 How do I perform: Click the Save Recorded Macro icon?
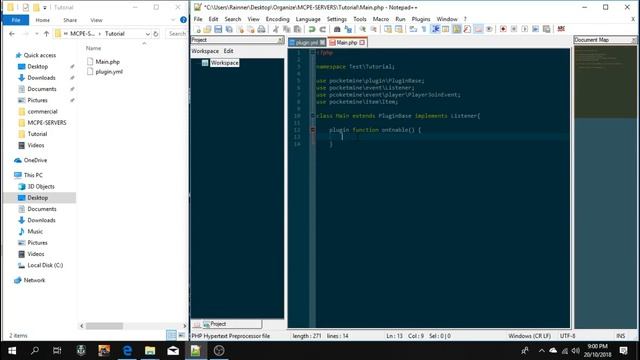click(x=547, y=29)
